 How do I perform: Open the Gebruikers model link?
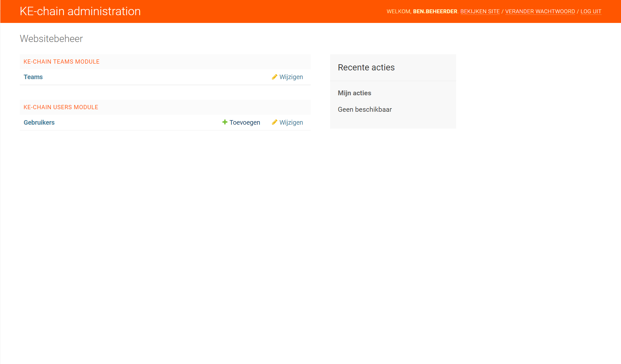coord(39,122)
